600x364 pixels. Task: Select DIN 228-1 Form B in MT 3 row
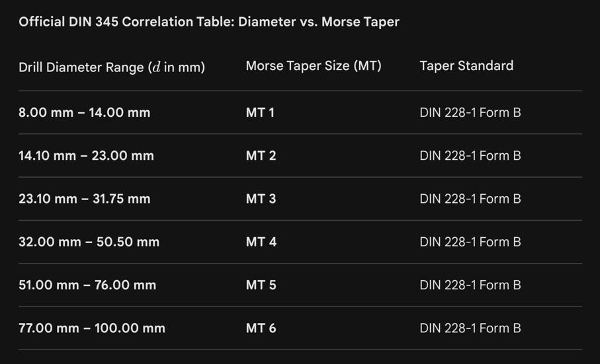[470, 199]
